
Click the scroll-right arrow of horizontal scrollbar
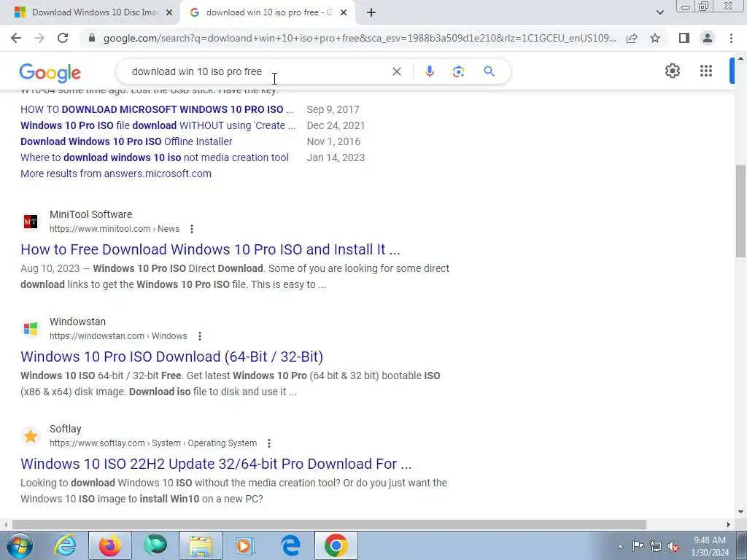coord(729,524)
